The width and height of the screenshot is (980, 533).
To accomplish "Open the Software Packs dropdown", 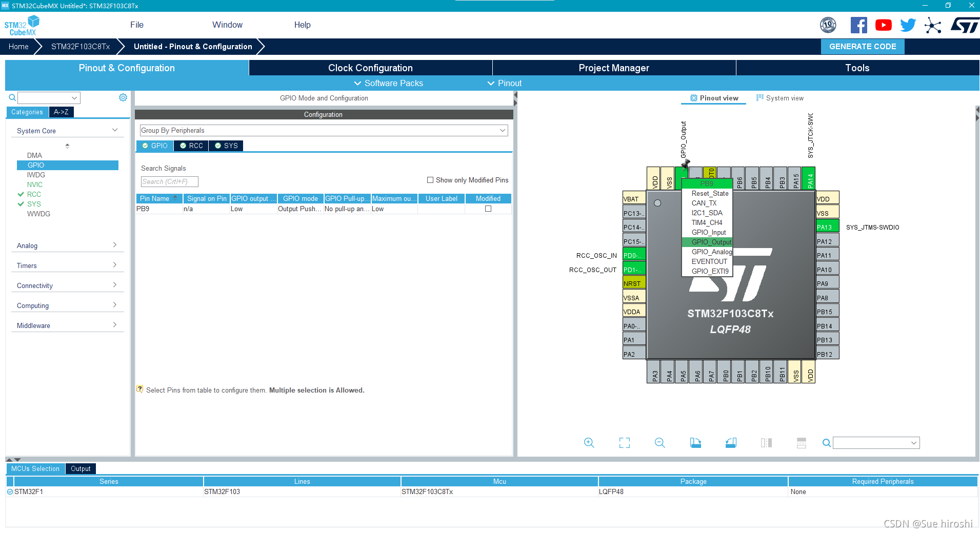I will (x=389, y=83).
